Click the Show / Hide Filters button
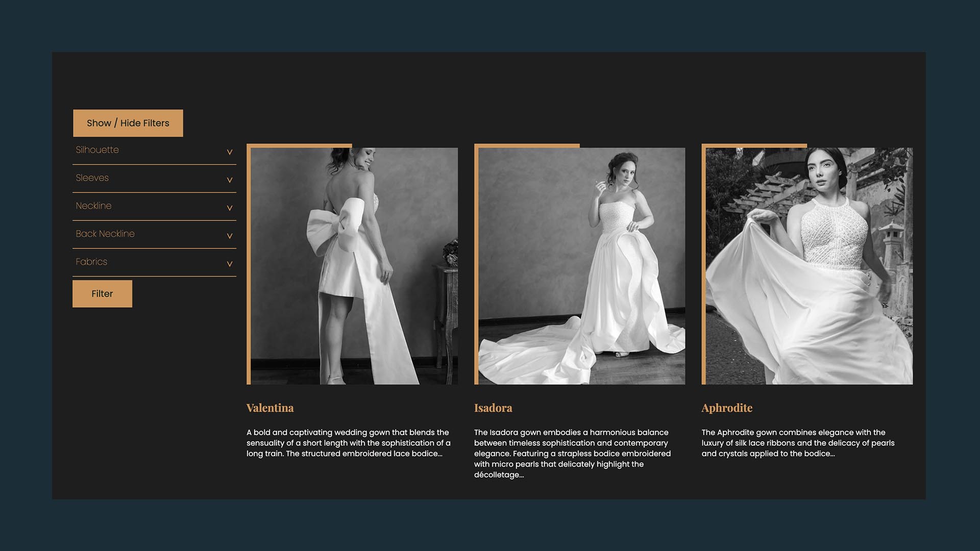 coord(128,123)
